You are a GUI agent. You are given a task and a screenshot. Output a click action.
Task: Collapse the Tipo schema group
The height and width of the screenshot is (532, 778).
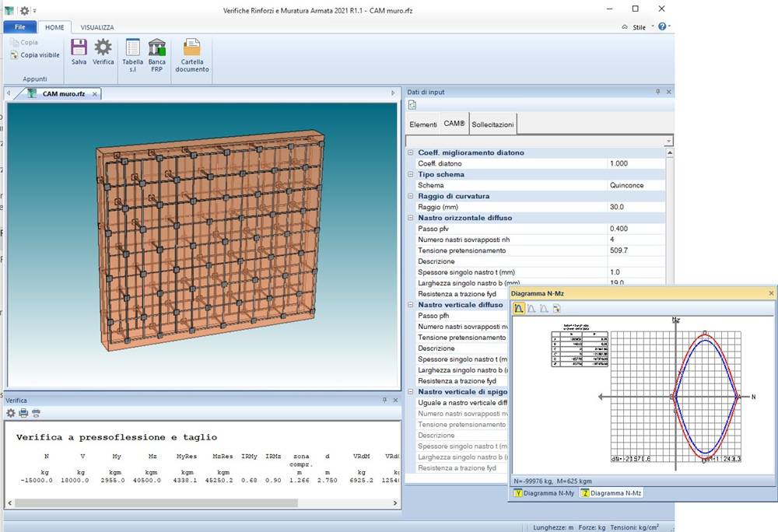pos(410,174)
